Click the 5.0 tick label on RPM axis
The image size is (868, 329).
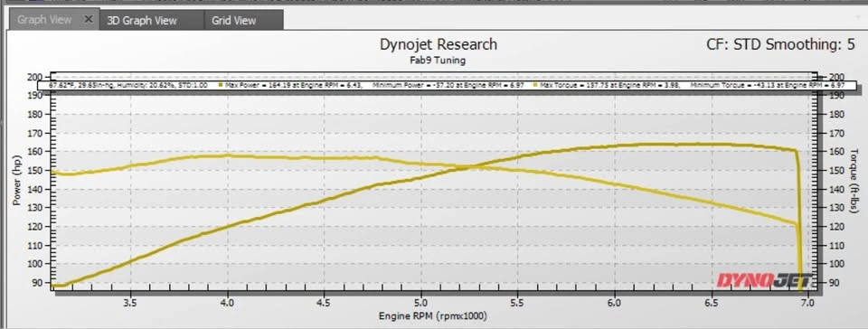pos(421,303)
